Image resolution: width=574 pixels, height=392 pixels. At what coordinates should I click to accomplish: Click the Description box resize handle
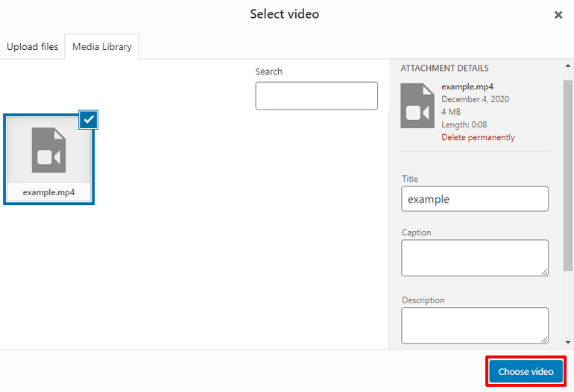click(545, 340)
